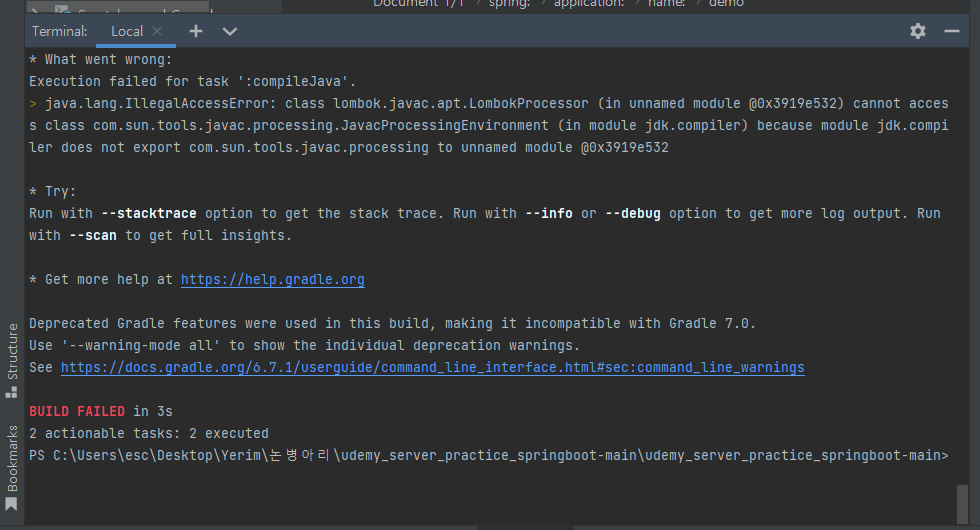Click the 'Terminal:' panel label
This screenshot has width=980, height=530.
tap(59, 31)
